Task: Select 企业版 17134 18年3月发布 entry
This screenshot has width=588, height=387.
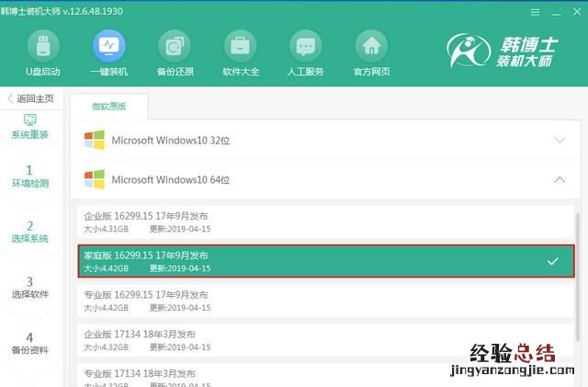Action: (x=325, y=340)
